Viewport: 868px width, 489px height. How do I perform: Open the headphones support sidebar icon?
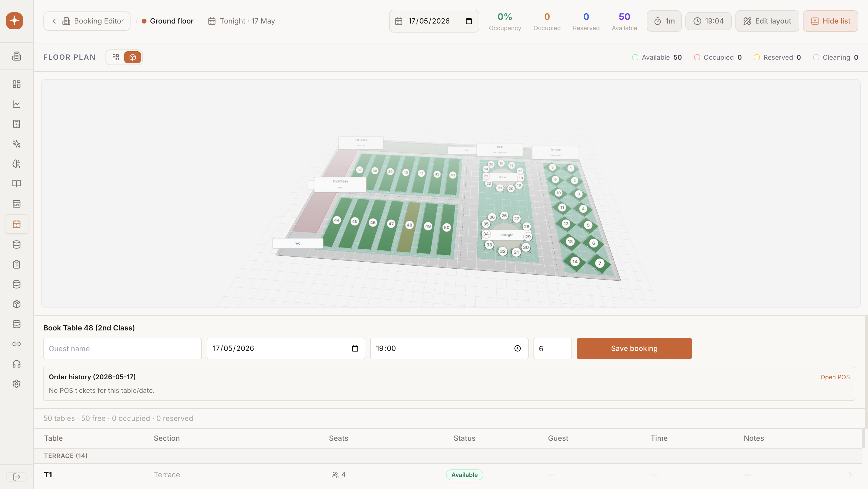[17, 364]
